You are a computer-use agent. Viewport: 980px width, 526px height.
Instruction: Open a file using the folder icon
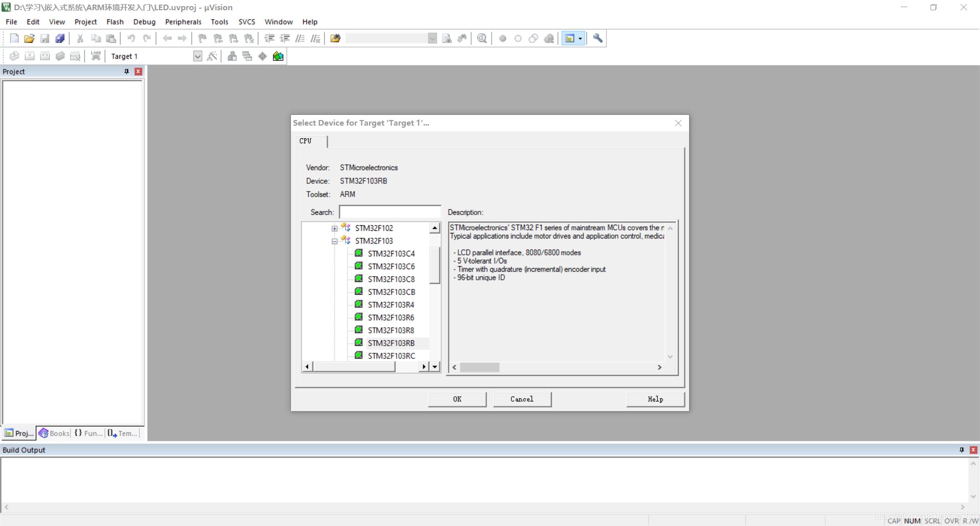click(x=29, y=38)
